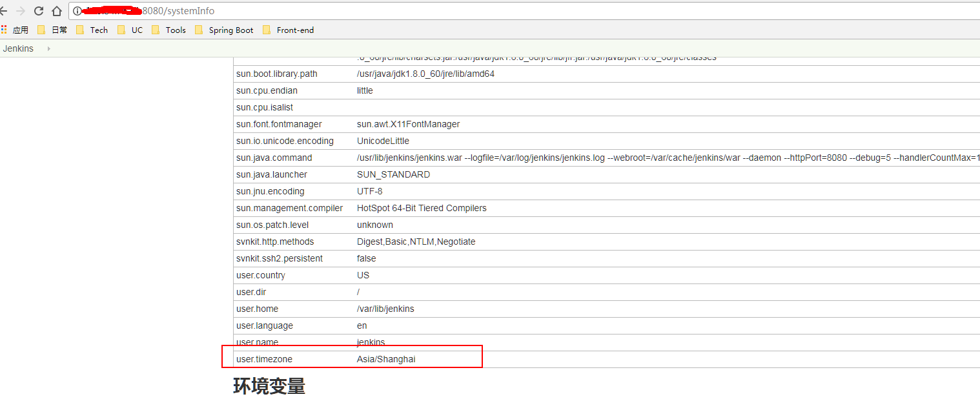Image resolution: width=980 pixels, height=401 pixels.
Task: Select the sun.os.patch.level property name
Action: (x=272, y=225)
